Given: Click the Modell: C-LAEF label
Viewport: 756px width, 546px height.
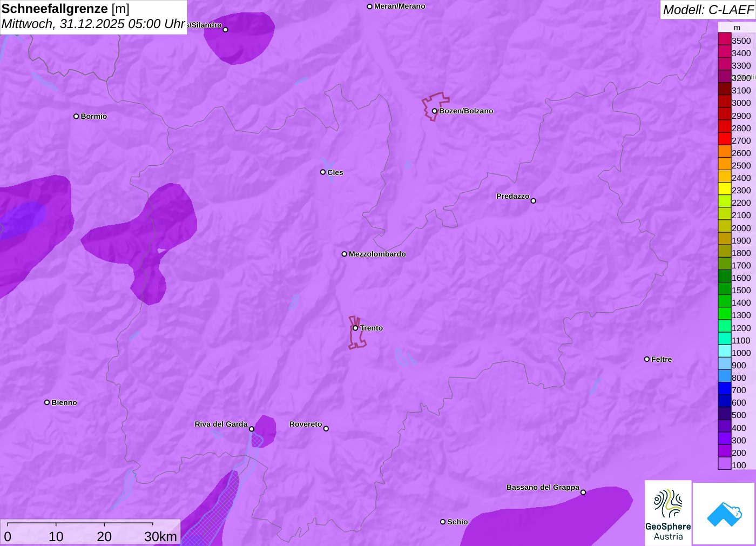Looking at the screenshot, I should pos(708,10).
